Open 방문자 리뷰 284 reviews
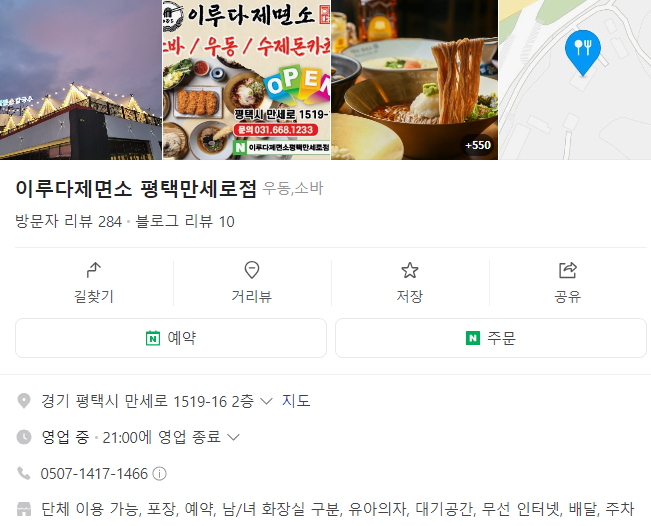 [x=69, y=221]
